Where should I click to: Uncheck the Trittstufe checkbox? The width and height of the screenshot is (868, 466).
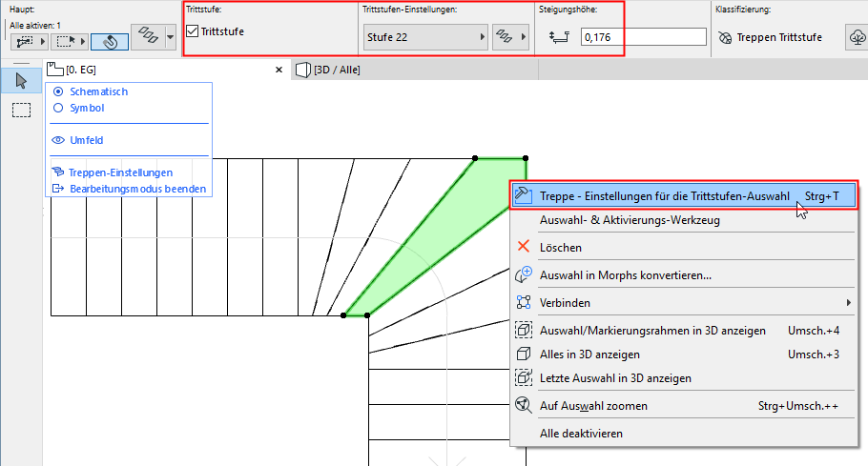[x=192, y=30]
